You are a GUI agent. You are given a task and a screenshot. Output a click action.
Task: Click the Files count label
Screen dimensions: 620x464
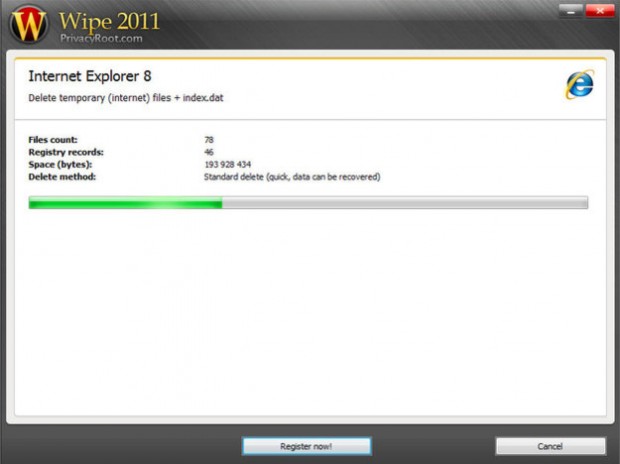pos(53,140)
